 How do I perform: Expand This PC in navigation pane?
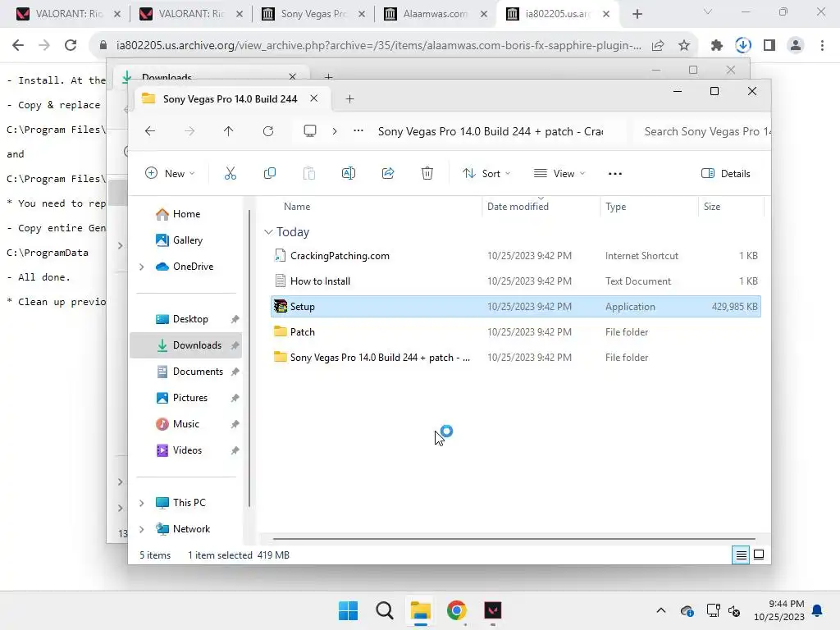(x=141, y=503)
